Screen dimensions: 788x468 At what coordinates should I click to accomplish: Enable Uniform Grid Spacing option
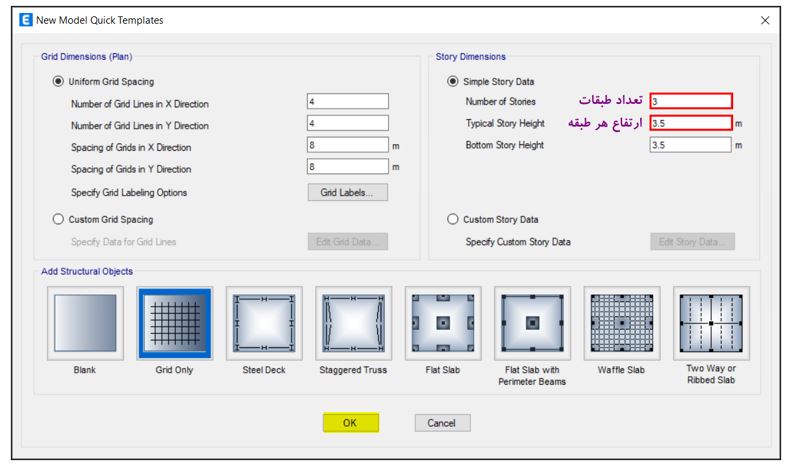click(58, 81)
